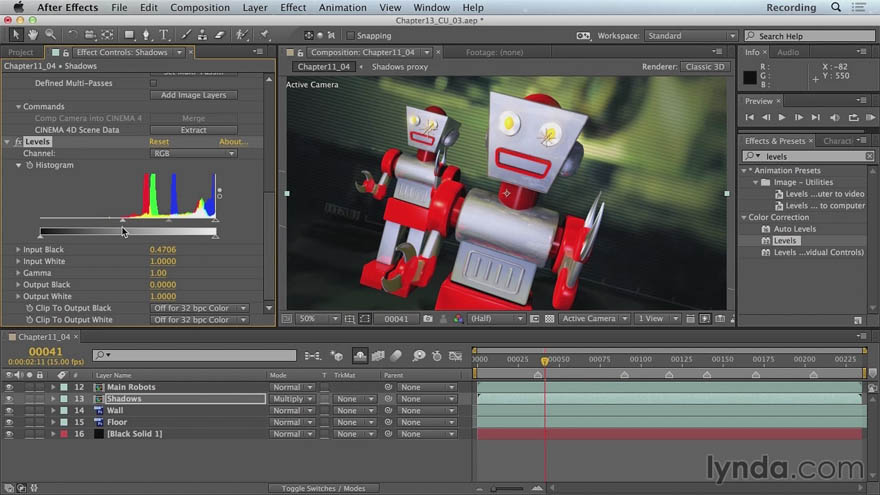Open the Graph Editor icon
This screenshot has width=880, height=495.
click(456, 356)
